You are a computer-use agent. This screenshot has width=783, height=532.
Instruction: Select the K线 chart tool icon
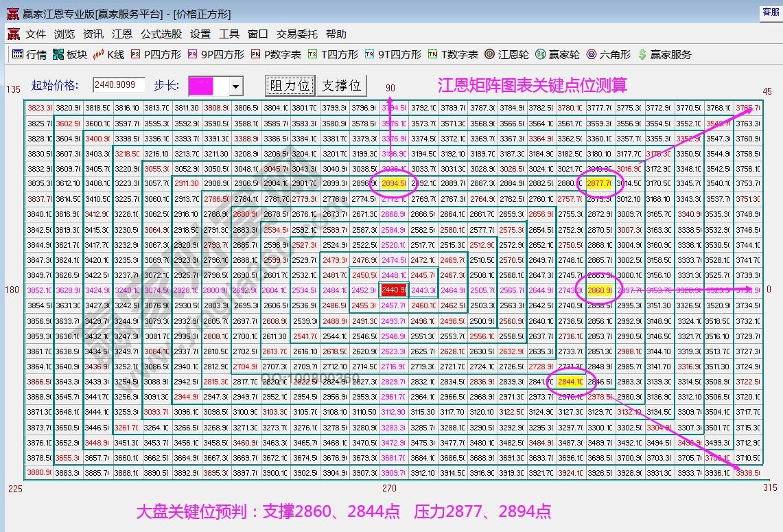tap(107, 56)
